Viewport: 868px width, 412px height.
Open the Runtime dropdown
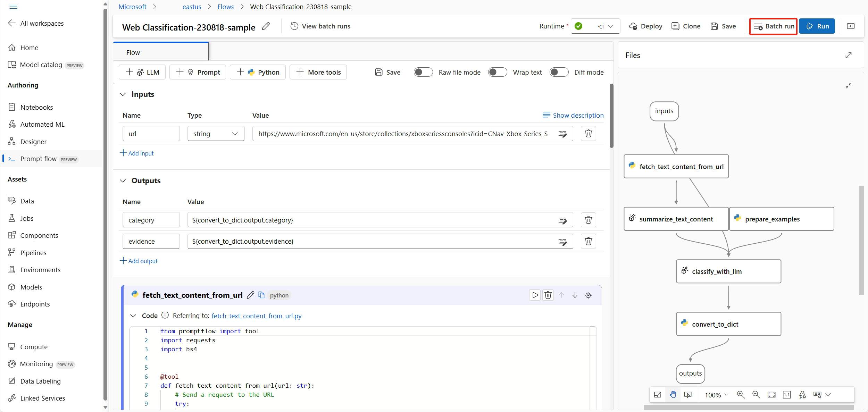[595, 26]
